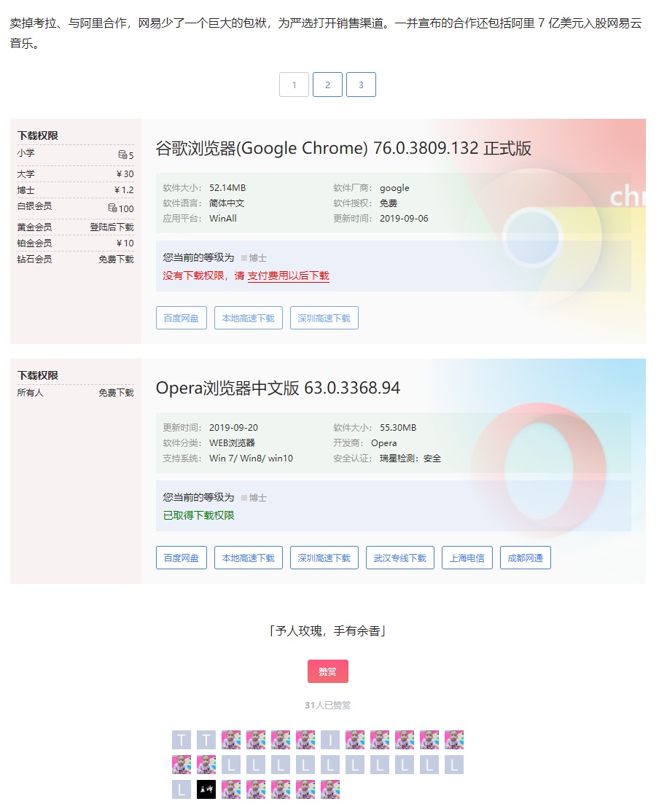The width and height of the screenshot is (667, 812).
Task: Click the Opera update date 2019-09-20
Action: click(233, 428)
